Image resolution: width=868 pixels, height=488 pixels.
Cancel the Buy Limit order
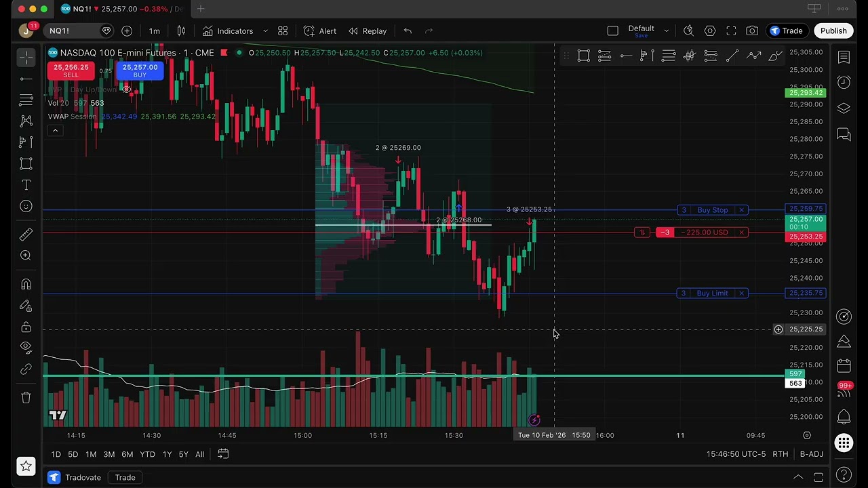[x=741, y=293]
